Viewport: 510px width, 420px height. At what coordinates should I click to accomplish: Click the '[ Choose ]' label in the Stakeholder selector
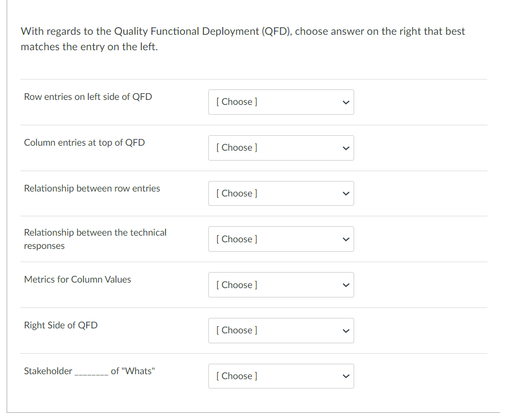[236, 376]
